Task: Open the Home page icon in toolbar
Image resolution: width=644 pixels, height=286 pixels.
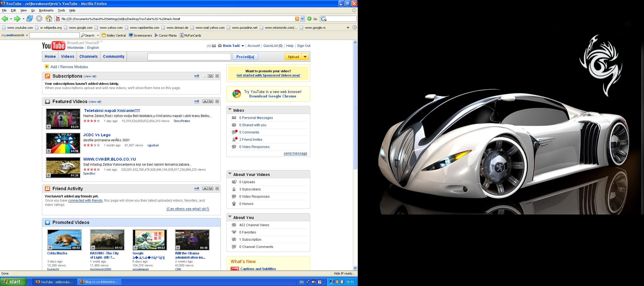Action: coord(49,19)
